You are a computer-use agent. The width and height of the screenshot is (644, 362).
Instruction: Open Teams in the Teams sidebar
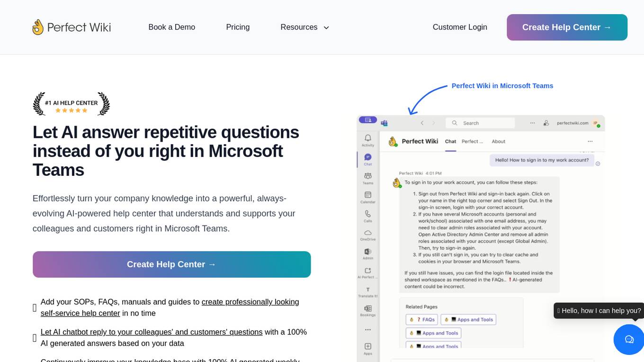tap(368, 179)
